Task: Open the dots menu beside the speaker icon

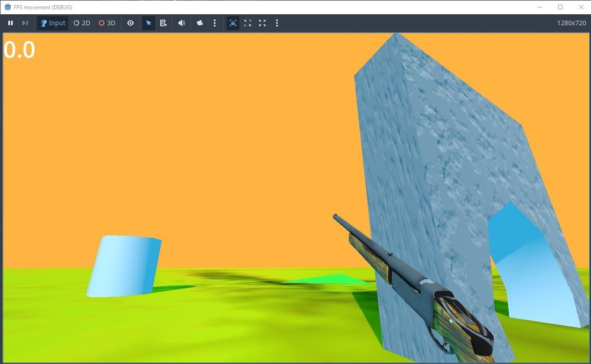Action: [215, 23]
